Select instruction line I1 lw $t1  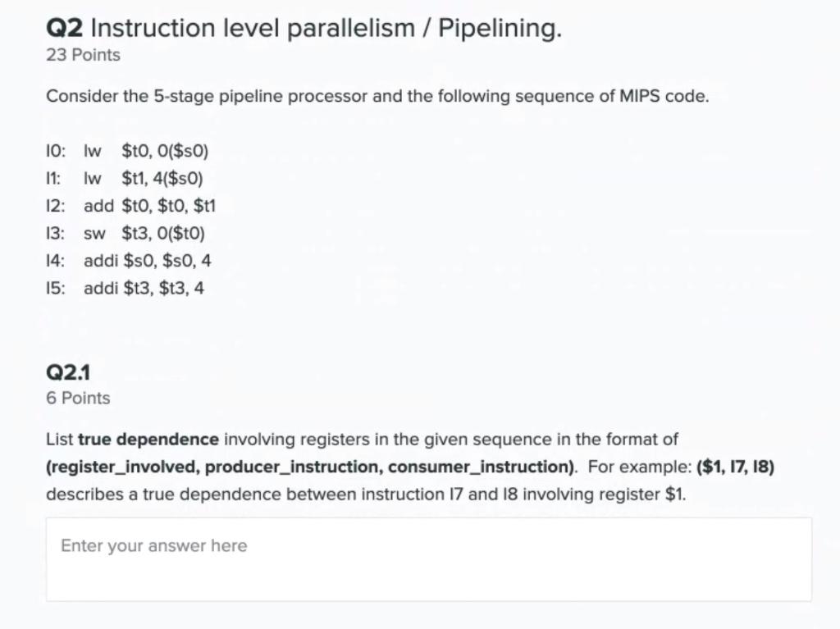click(127, 178)
